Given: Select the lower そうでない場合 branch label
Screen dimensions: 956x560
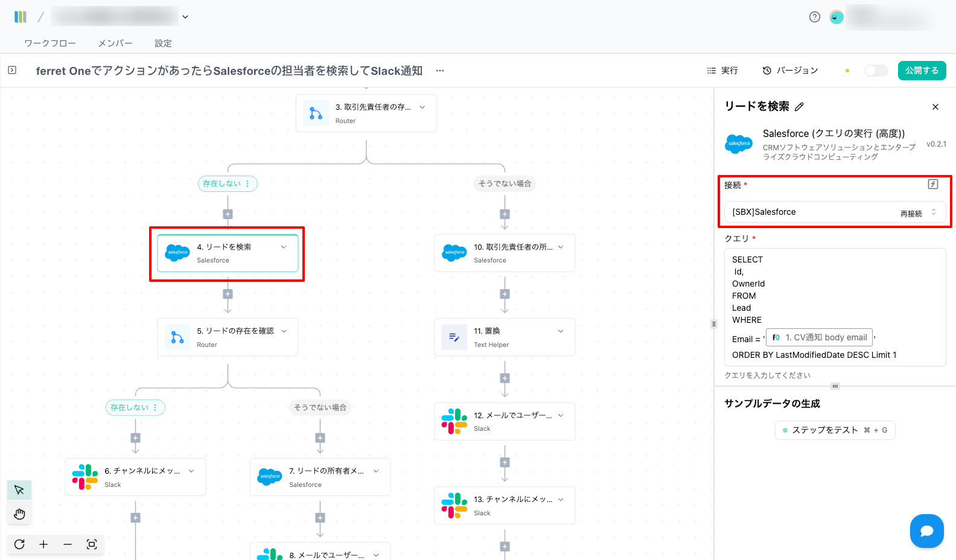Looking at the screenshot, I should tap(320, 407).
